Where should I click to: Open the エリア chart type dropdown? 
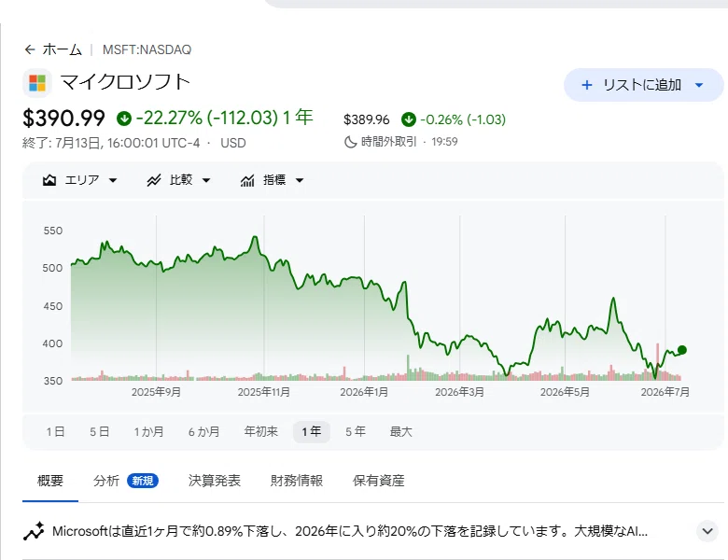point(80,180)
